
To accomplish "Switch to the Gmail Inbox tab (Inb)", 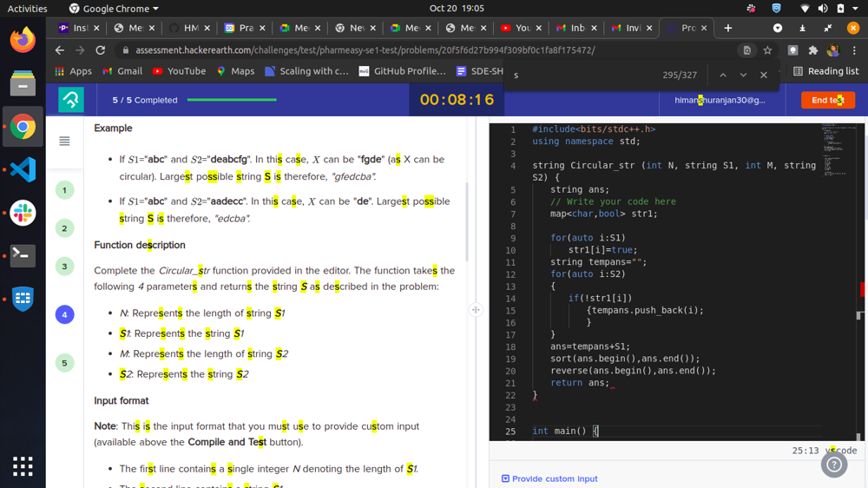I will coord(571,28).
